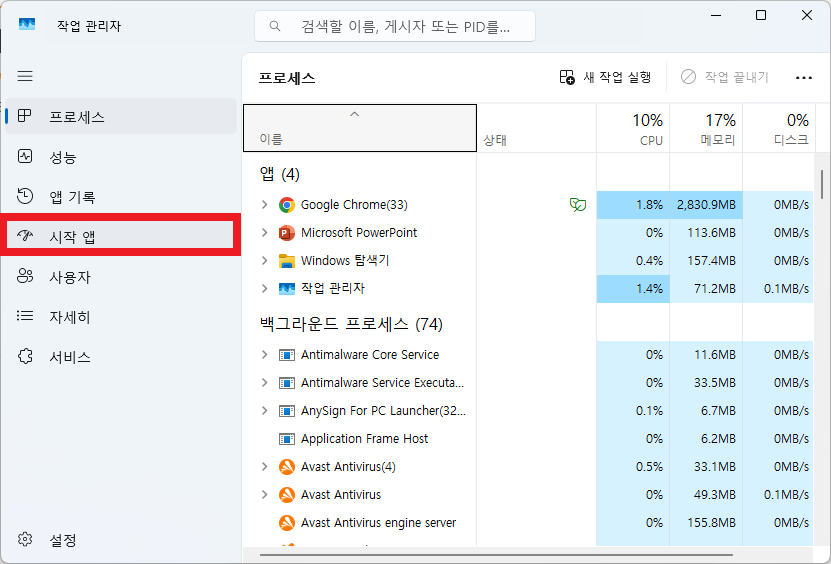
Task: Expand the Google Chrome(33) process group
Action: click(x=264, y=205)
